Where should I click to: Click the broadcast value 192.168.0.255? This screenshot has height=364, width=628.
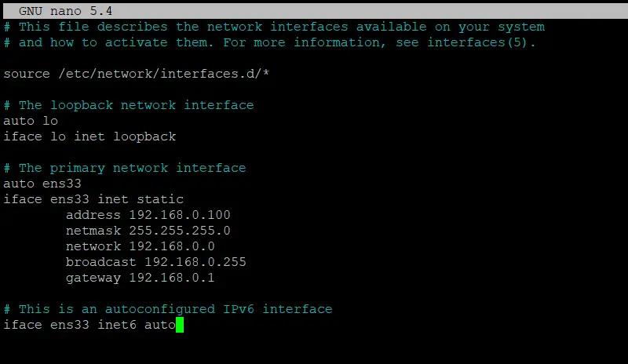click(x=195, y=262)
